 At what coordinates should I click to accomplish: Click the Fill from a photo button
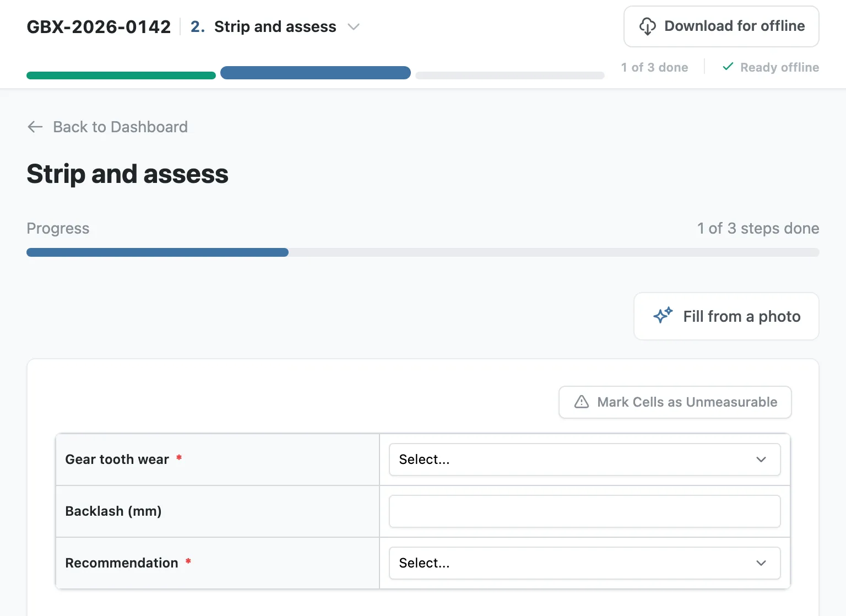(x=726, y=316)
